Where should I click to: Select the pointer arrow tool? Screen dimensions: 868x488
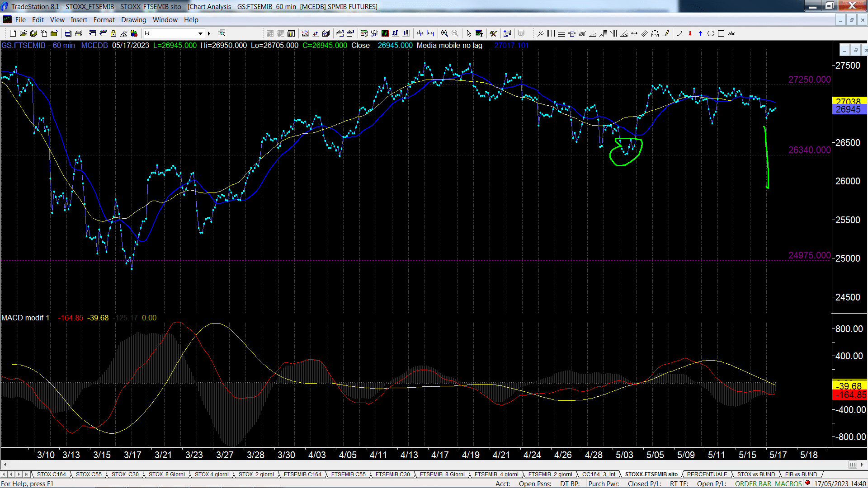click(x=469, y=33)
